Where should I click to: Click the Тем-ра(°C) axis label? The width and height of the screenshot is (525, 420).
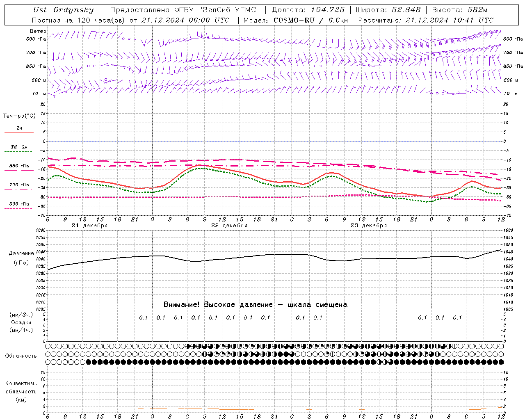(19, 116)
